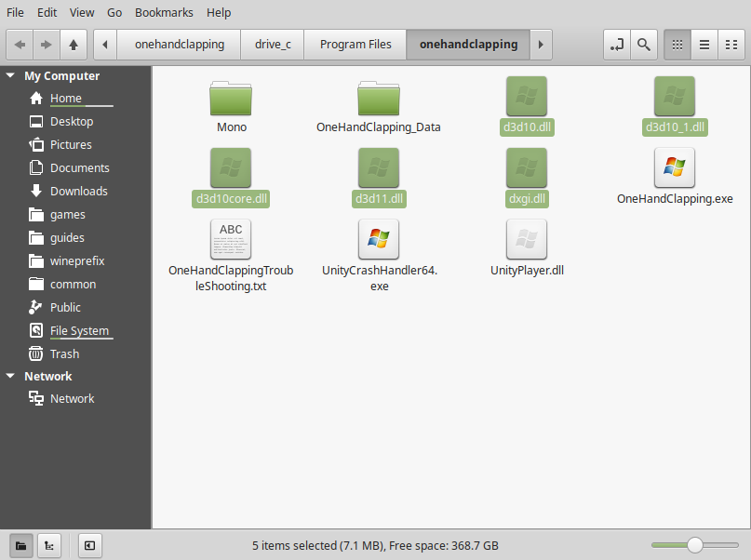Click the d3d10core.dll file icon
This screenshot has width=751, height=560.
[231, 167]
